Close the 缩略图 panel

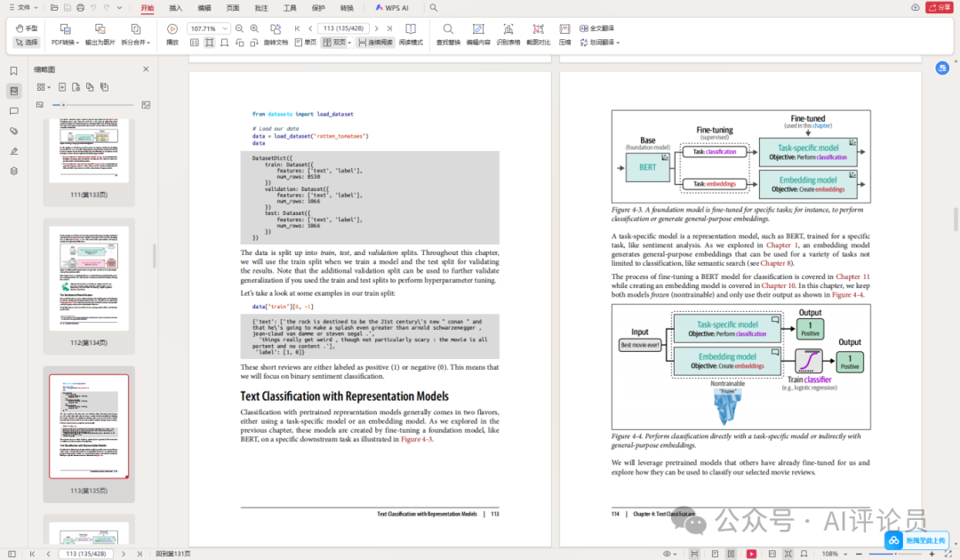(x=146, y=69)
